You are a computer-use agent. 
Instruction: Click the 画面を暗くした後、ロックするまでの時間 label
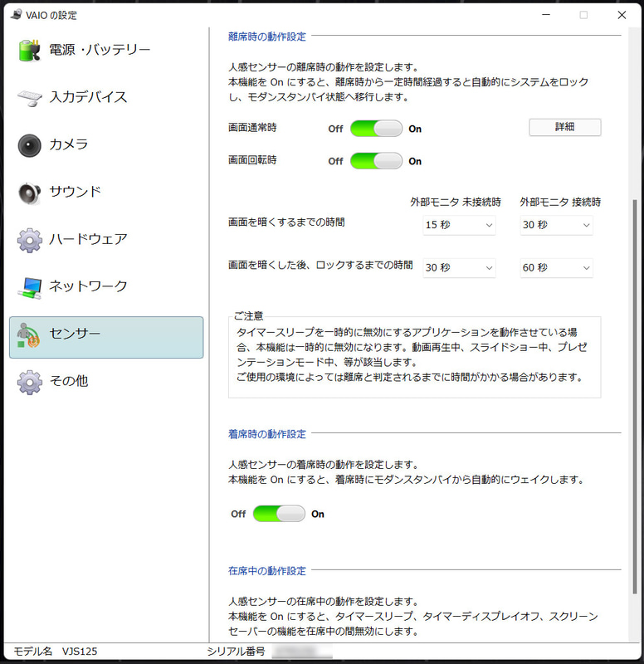(x=320, y=265)
